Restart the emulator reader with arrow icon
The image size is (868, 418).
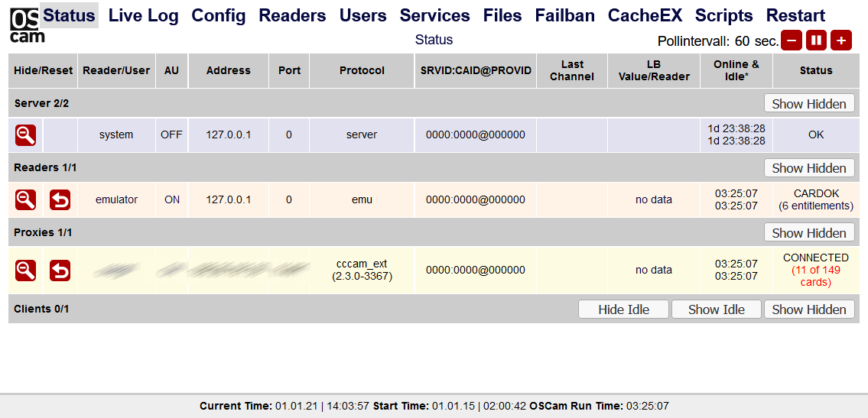(60, 199)
